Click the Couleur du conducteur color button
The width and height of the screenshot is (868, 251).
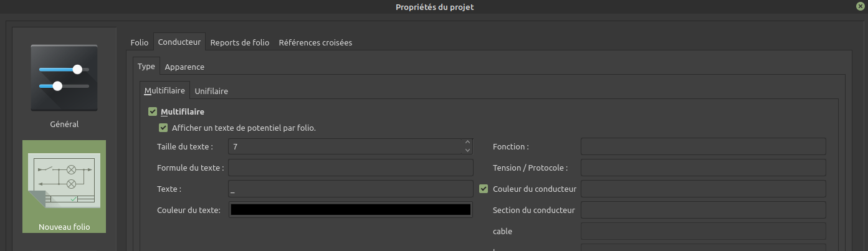coord(703,189)
